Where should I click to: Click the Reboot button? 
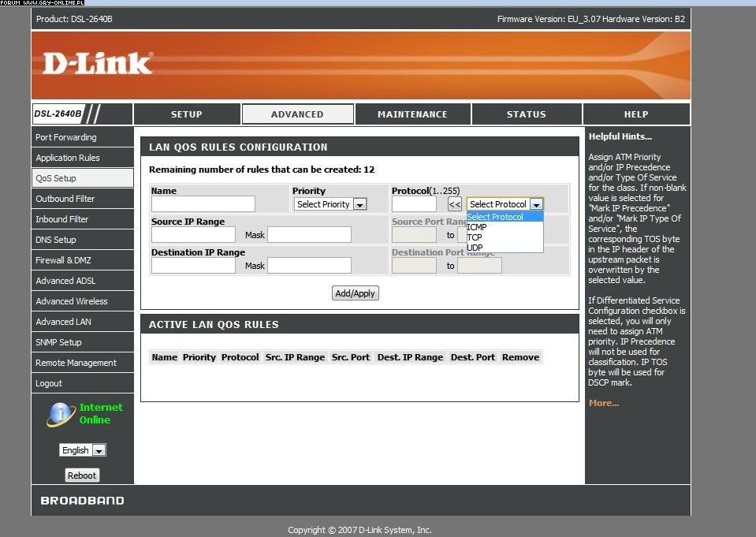[x=82, y=475]
